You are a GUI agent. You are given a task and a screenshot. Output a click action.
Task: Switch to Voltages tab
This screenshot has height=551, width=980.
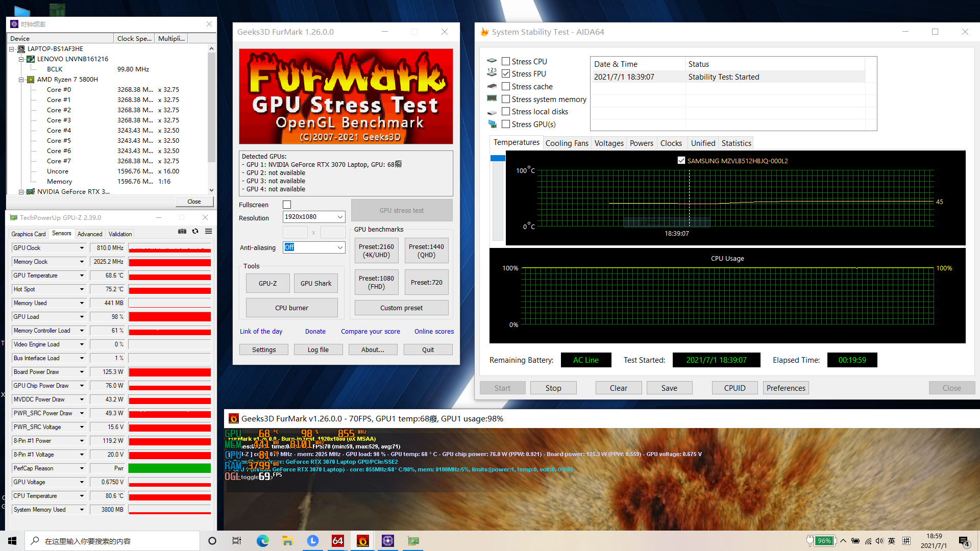(x=609, y=143)
